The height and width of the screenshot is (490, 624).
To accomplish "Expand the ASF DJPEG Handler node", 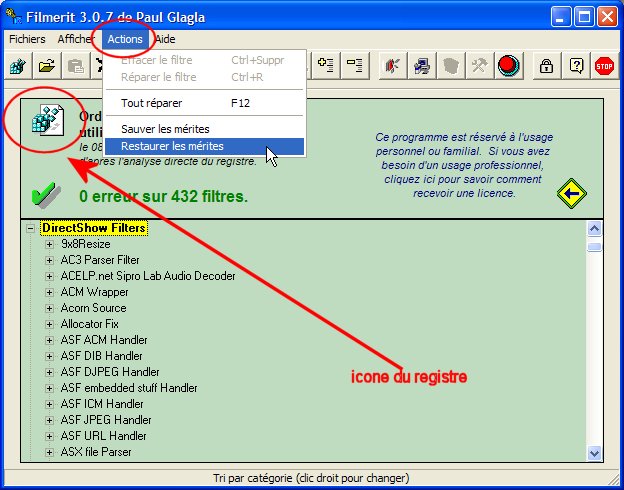I will 49,372.
